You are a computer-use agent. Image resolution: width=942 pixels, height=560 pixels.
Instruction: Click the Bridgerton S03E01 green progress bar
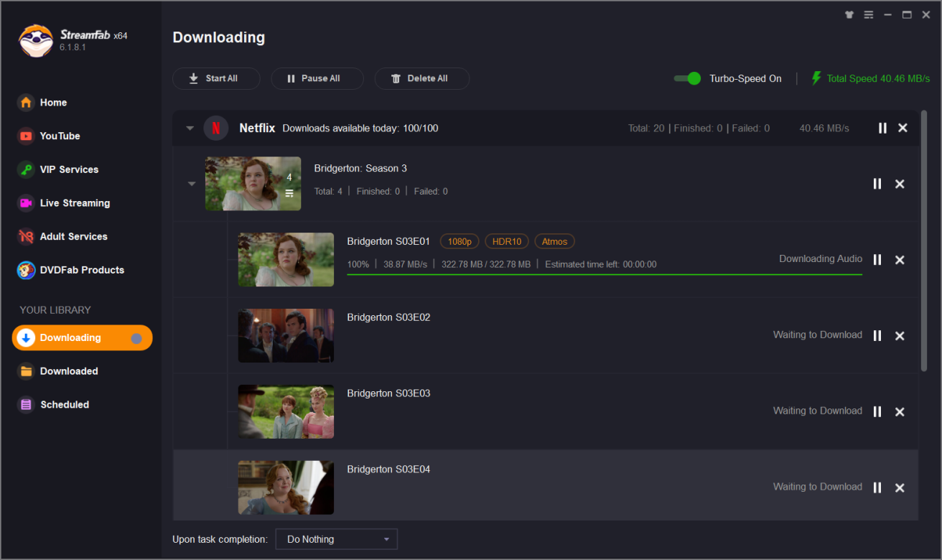pos(604,275)
